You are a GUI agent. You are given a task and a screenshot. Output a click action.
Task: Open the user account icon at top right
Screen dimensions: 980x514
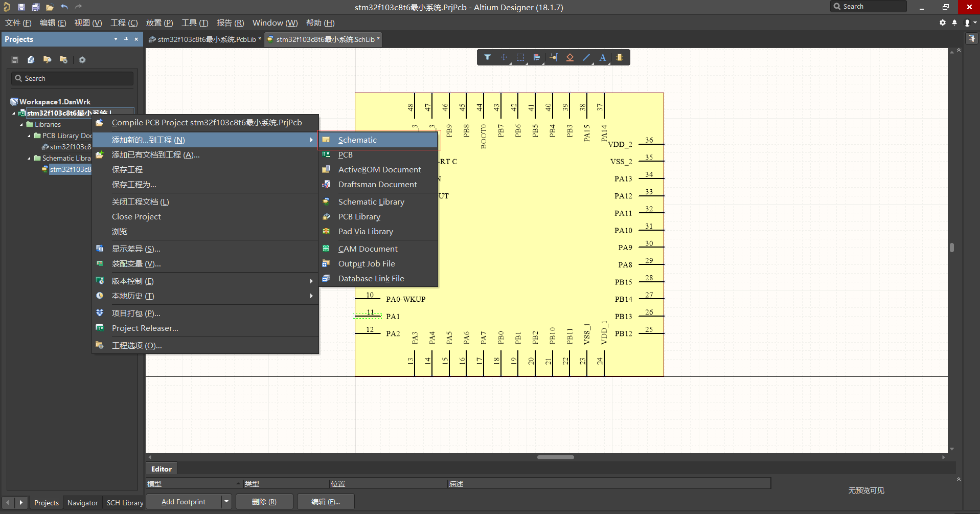tap(967, 23)
